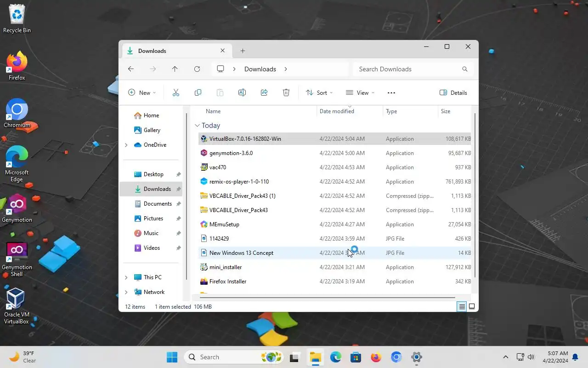Click the Copy icon in toolbar
This screenshot has width=588, height=368.
click(198, 92)
